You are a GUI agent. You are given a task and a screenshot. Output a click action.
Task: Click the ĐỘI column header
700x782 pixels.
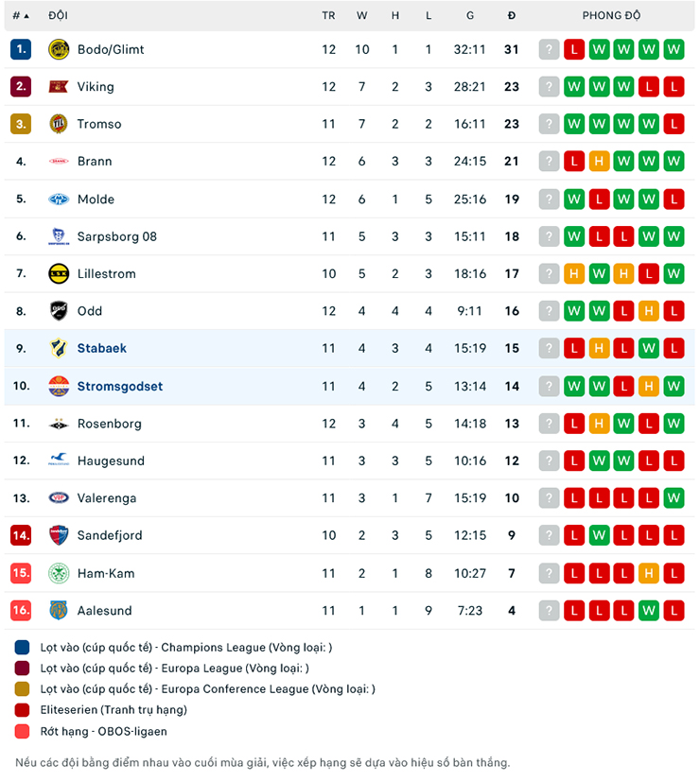pyautogui.click(x=57, y=15)
